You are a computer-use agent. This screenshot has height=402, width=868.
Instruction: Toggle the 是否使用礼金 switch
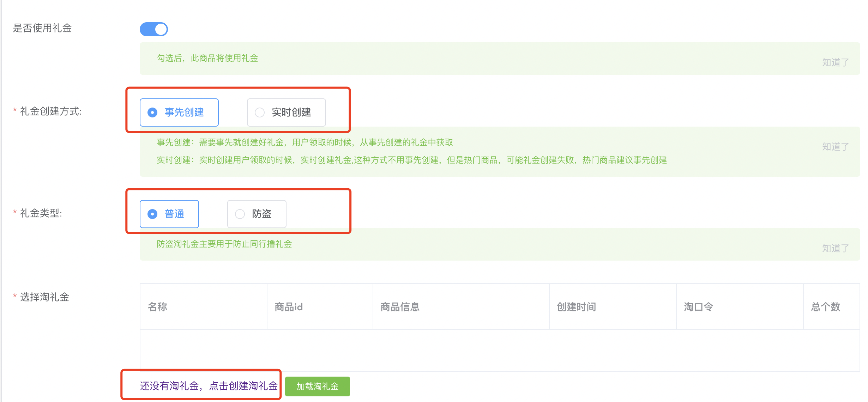(x=154, y=29)
